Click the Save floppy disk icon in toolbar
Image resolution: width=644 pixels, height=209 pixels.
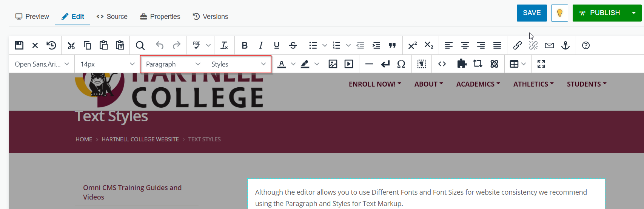(x=19, y=45)
